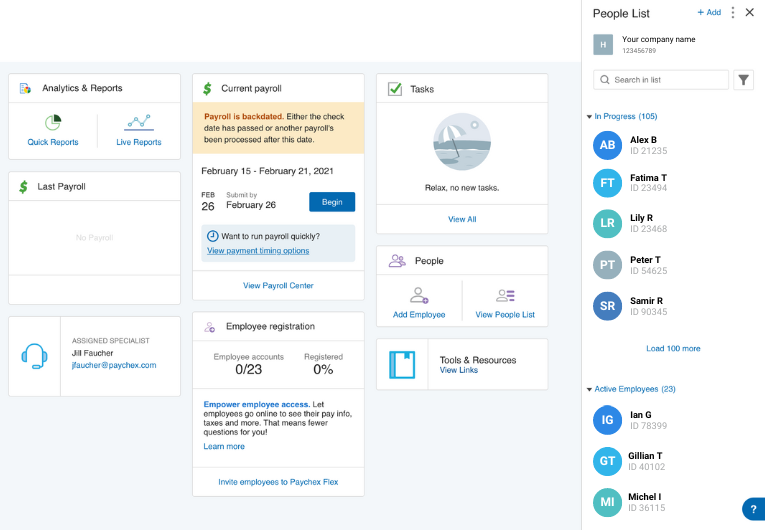Click the Tools & Resources book icon
765x530 pixels.
pos(402,364)
